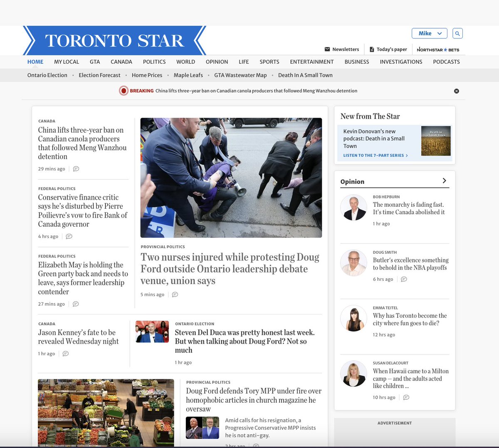Open grocery store produce photo
Image resolution: width=499 pixels, height=448 pixels.
point(106,412)
